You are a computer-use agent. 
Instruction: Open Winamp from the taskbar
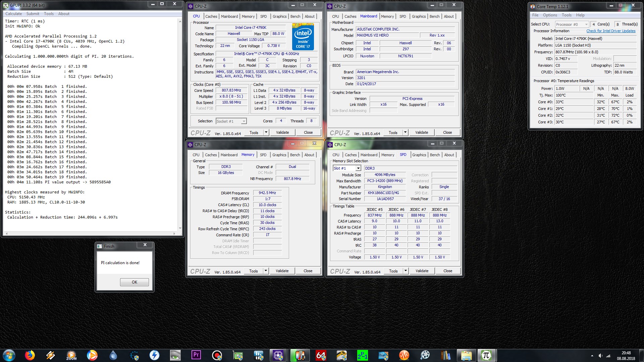pyautogui.click(x=51, y=355)
